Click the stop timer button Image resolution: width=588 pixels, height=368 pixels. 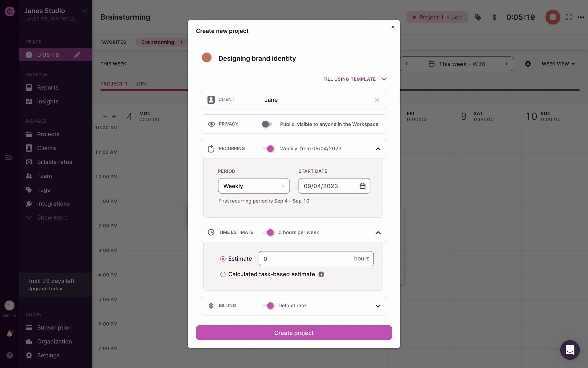click(x=552, y=17)
